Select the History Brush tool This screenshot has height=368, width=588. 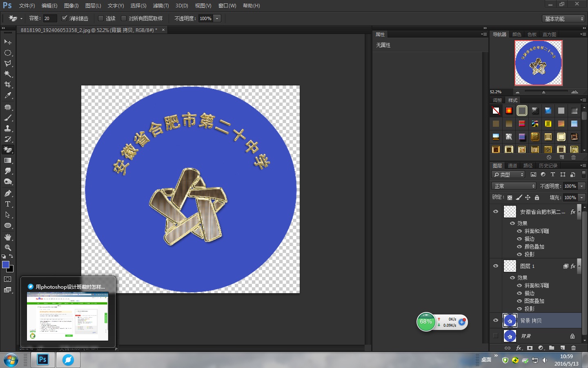(x=8, y=139)
